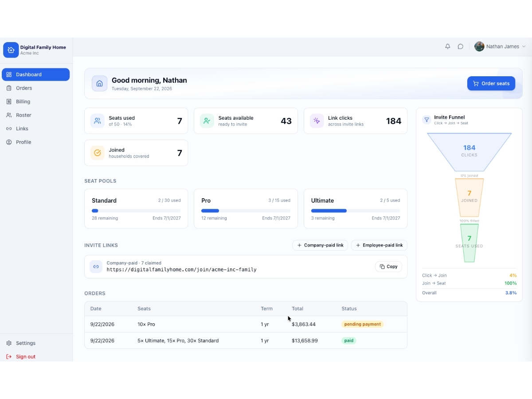Screen dimensions: 532x399
Task: Open the Ultimate seat pool card
Action: point(356,209)
